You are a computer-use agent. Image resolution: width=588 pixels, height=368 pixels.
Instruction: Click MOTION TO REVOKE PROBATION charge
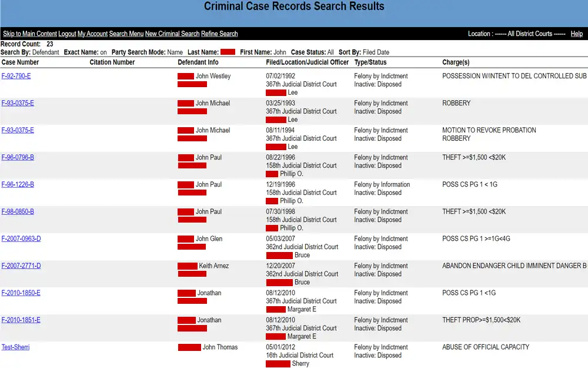(489, 130)
